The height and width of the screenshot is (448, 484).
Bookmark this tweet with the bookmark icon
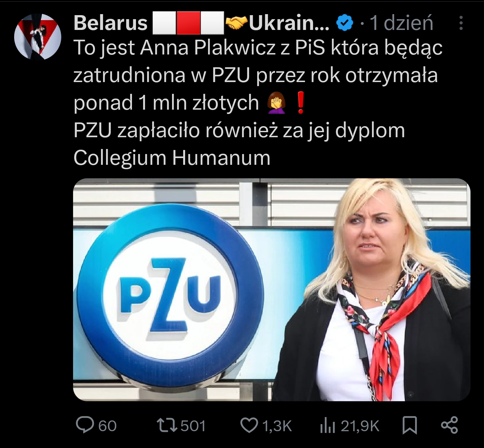pyautogui.click(x=410, y=425)
